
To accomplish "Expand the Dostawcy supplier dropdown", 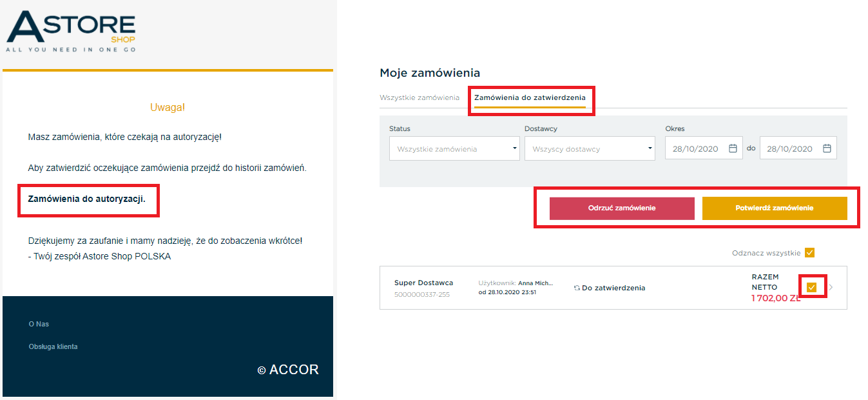I will pyautogui.click(x=590, y=148).
